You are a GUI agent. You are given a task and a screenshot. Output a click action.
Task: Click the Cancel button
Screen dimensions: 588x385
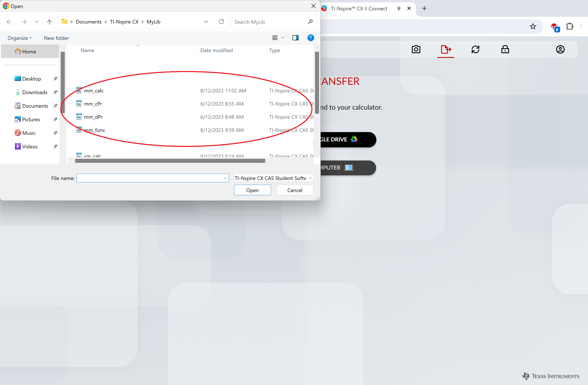pyautogui.click(x=295, y=190)
